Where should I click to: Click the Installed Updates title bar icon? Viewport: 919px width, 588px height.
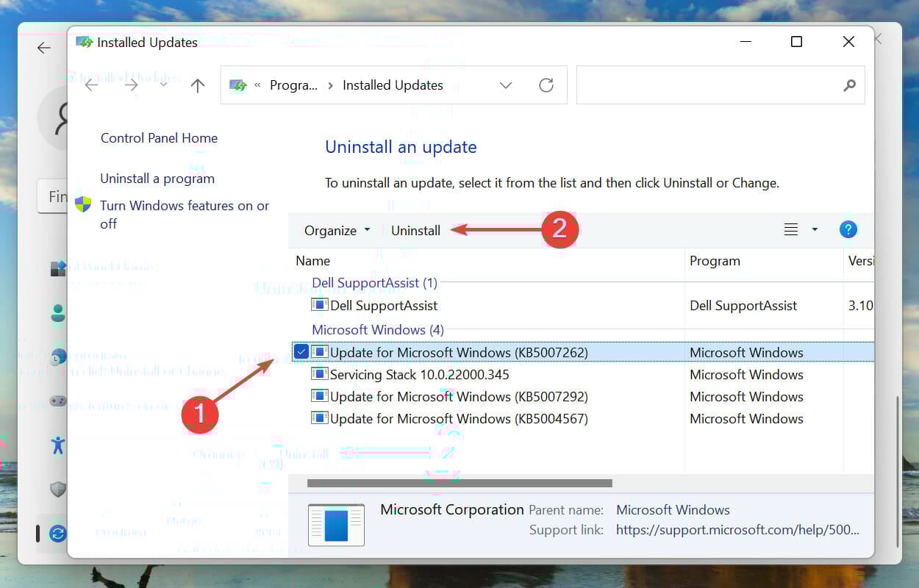[x=85, y=43]
